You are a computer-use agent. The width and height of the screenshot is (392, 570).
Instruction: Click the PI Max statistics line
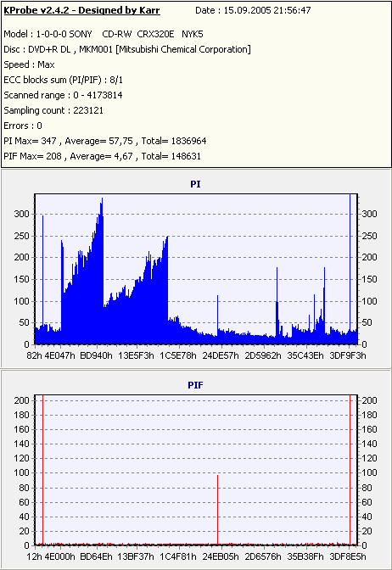[x=105, y=141]
